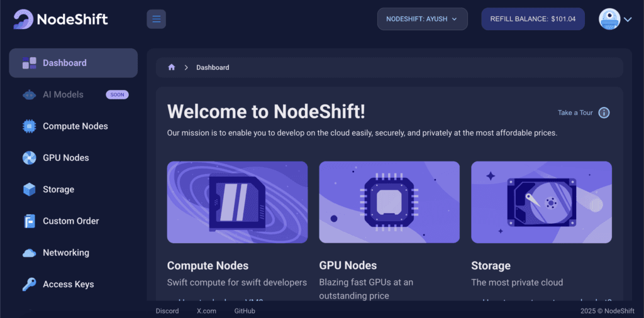Viewport: 644px width, 318px height.
Task: Open Custom Order from the sidebar
Action: pos(70,221)
